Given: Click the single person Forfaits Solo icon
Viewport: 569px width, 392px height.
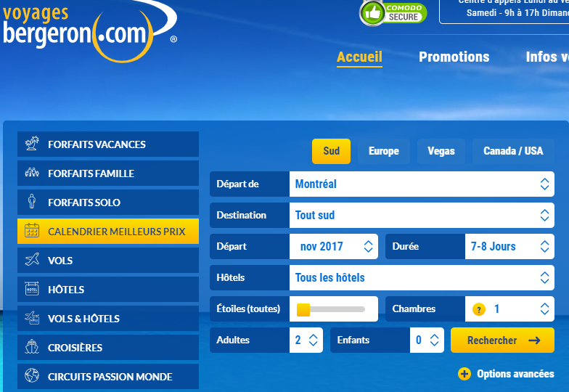Looking at the screenshot, I should [x=32, y=202].
